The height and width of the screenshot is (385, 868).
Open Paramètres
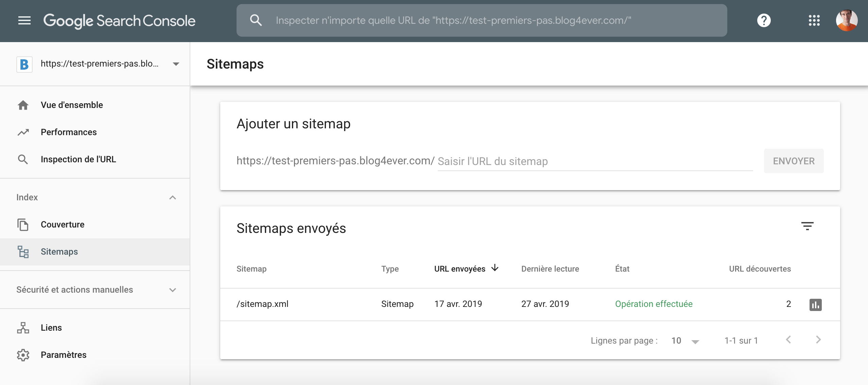[64, 355]
